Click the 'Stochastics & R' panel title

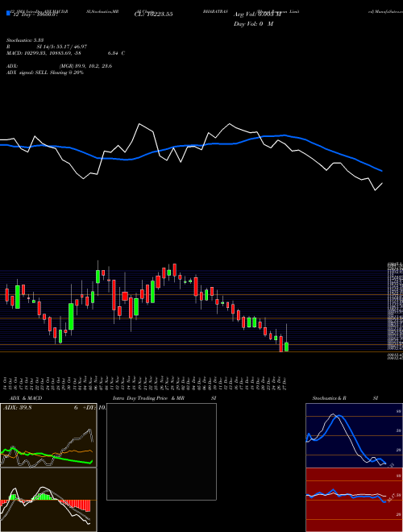pyautogui.click(x=329, y=398)
